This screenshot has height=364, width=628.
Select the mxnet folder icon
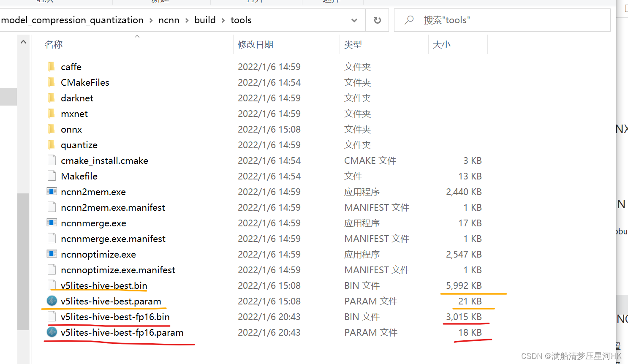point(51,114)
